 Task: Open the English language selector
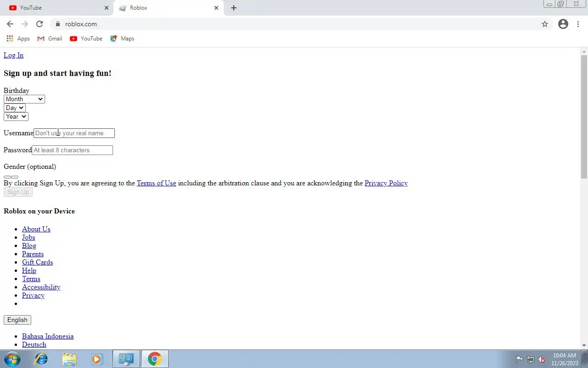(17, 320)
